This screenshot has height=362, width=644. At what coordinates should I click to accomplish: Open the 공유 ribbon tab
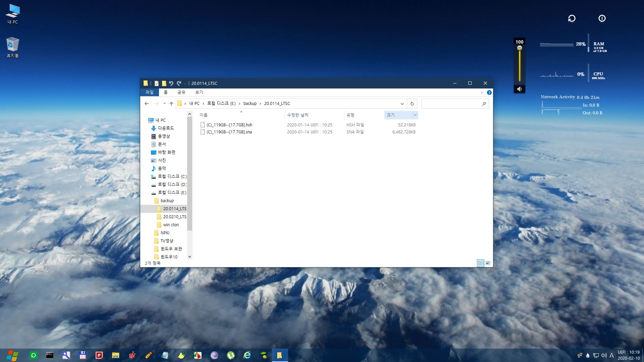point(181,92)
